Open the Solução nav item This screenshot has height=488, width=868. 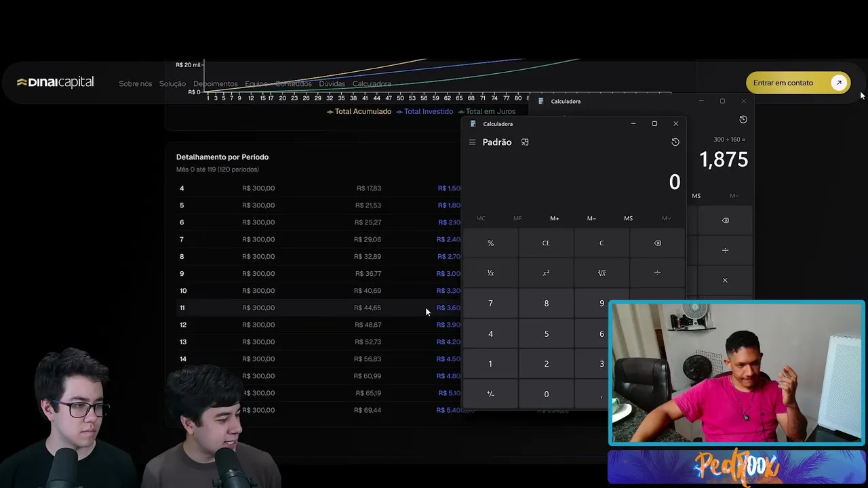[172, 84]
